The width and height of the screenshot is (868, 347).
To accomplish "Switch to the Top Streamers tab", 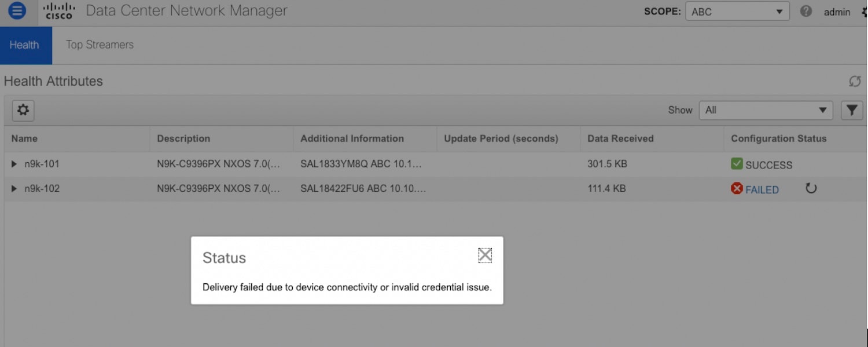I will (x=100, y=45).
